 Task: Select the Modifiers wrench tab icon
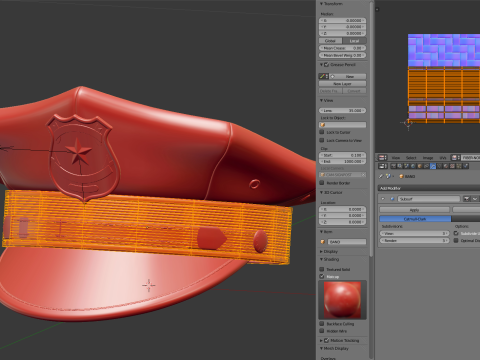(x=433, y=166)
